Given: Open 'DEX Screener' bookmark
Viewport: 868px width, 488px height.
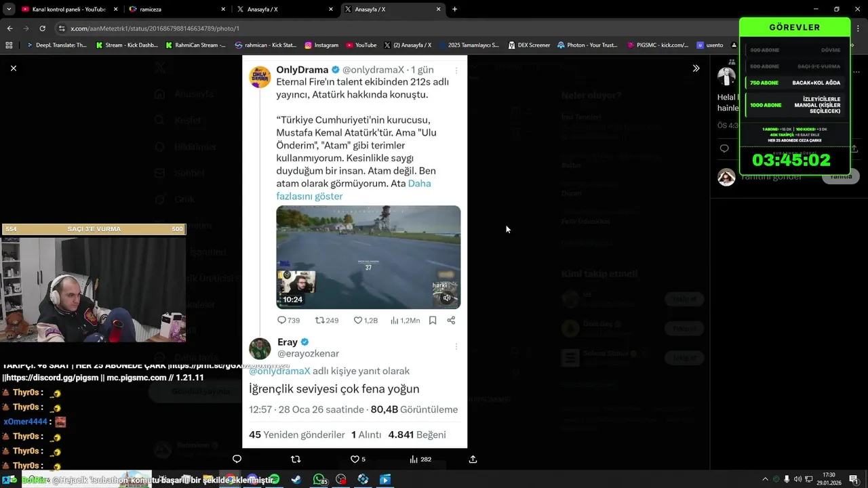Looking at the screenshot, I should (529, 45).
